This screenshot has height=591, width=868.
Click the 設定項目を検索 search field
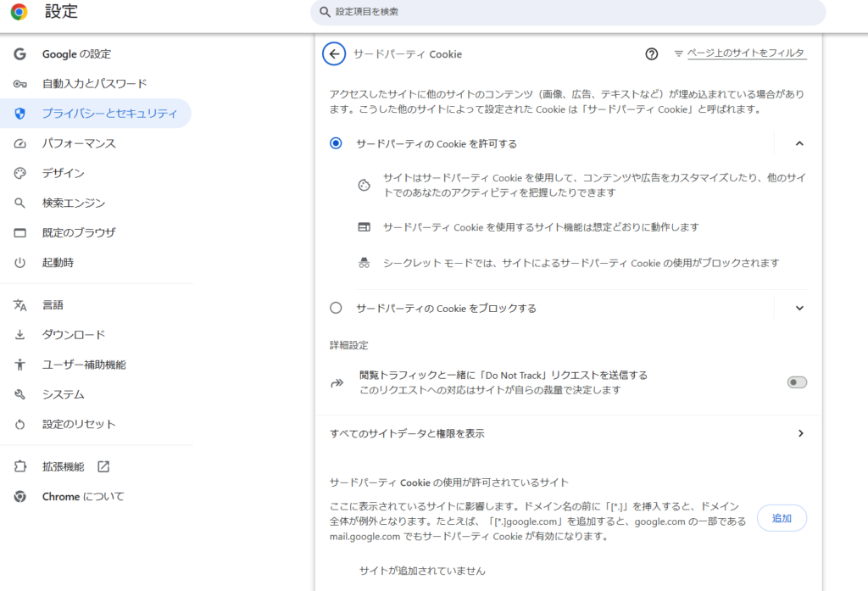[568, 12]
